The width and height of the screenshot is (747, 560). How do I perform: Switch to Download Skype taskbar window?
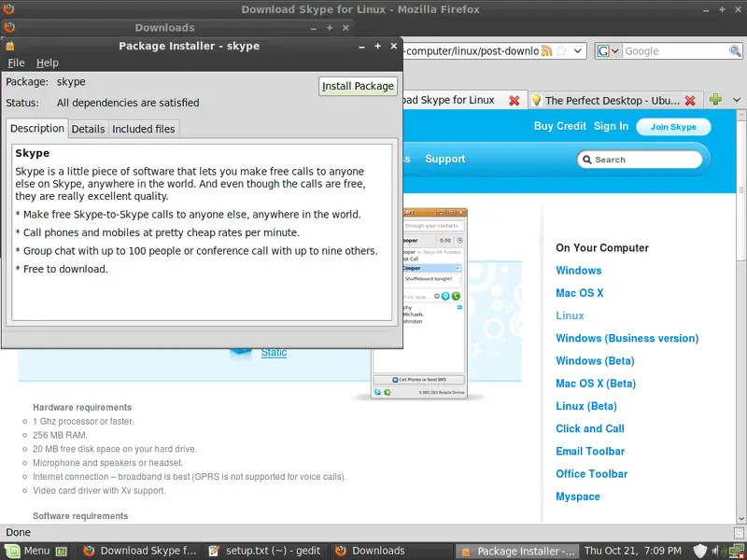(141, 551)
